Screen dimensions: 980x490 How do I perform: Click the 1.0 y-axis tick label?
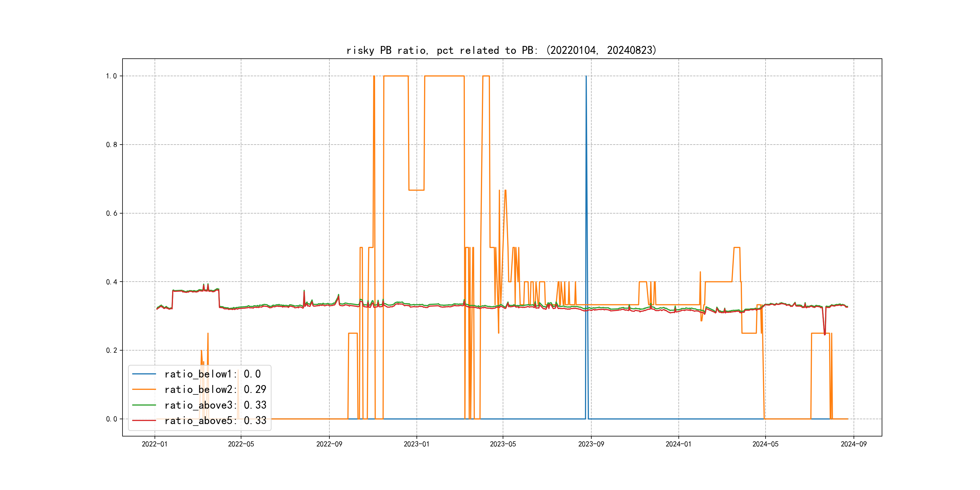112,76
